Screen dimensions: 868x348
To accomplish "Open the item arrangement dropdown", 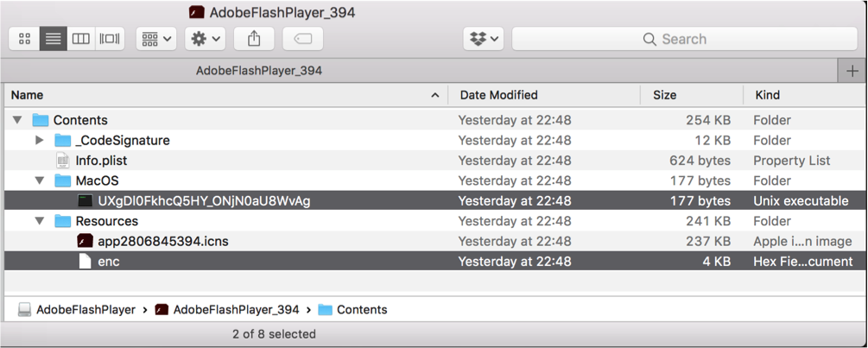I will [x=156, y=39].
